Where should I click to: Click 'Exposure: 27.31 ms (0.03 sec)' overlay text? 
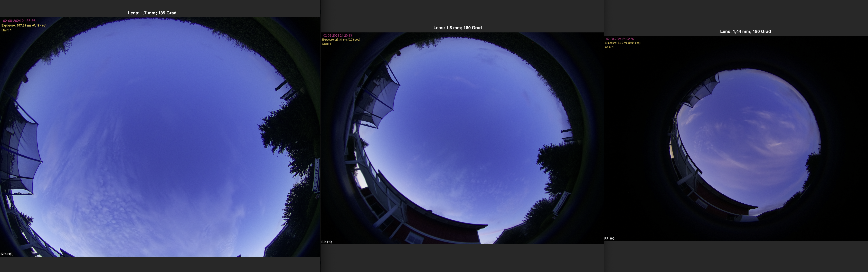click(341, 40)
